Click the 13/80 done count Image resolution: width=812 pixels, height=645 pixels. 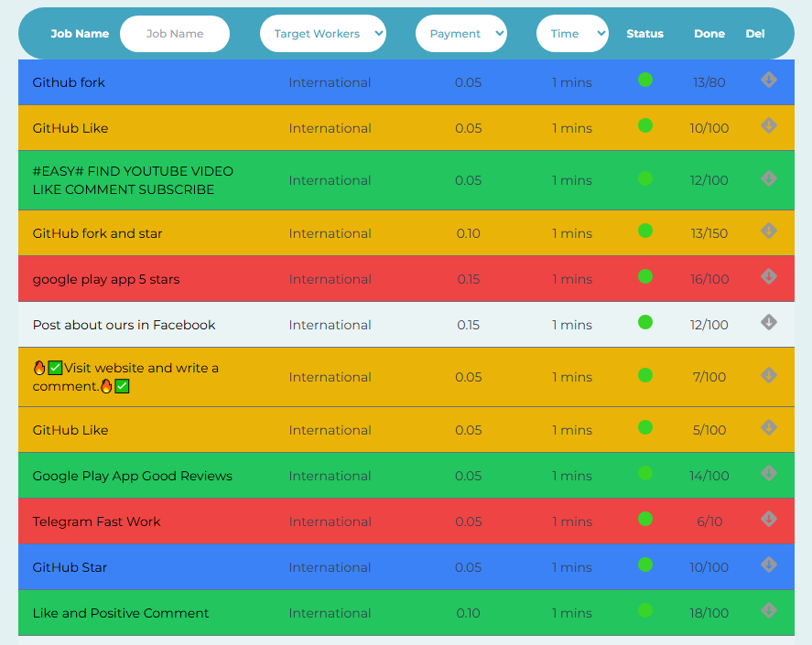pos(709,82)
